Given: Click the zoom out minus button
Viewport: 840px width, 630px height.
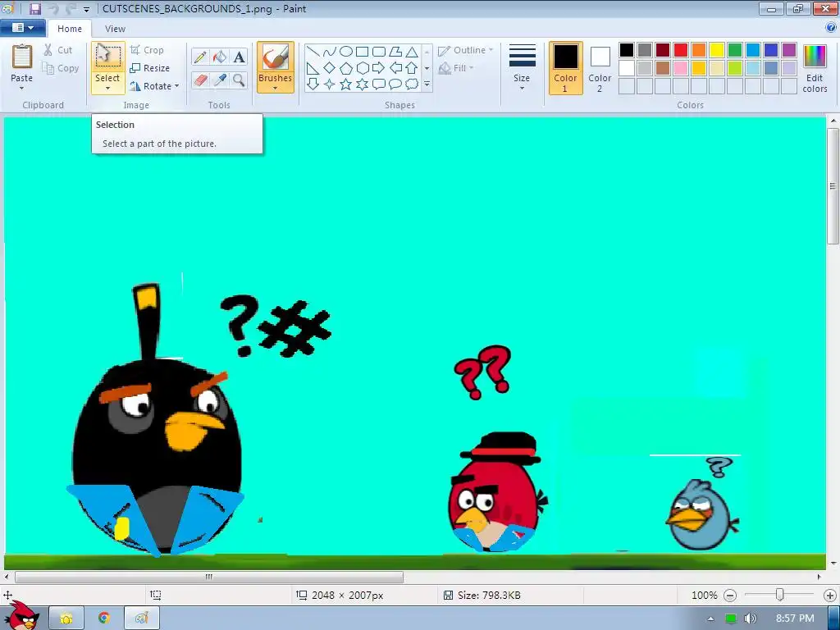Looking at the screenshot, I should pyautogui.click(x=729, y=596).
